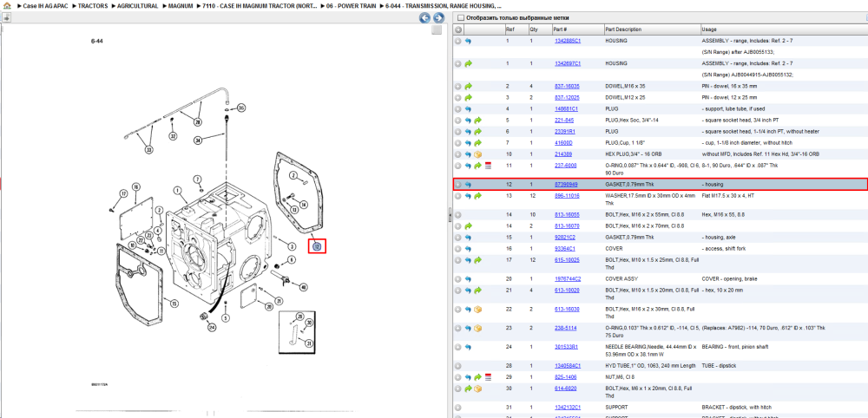Image resolution: width=868 pixels, height=418 pixels.
Task: Click blue arrow in PLUG 148681C1 row
Action: [x=468, y=109]
